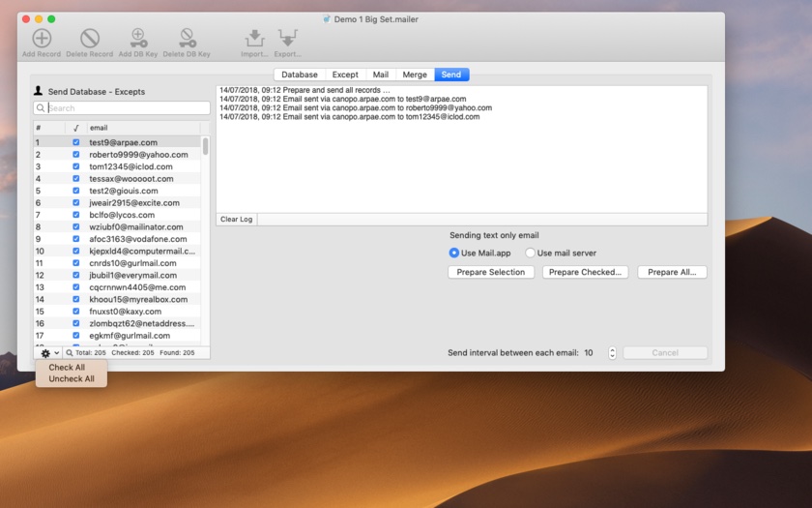Image resolution: width=812 pixels, height=508 pixels.
Task: Click the magnifier icon in status bar
Action: coord(70,353)
